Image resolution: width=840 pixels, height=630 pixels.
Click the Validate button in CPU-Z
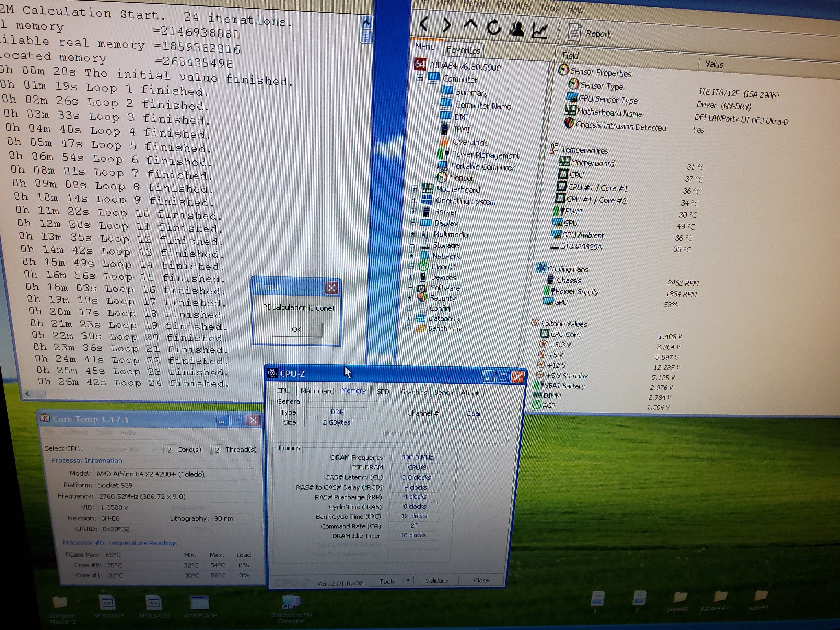click(437, 580)
